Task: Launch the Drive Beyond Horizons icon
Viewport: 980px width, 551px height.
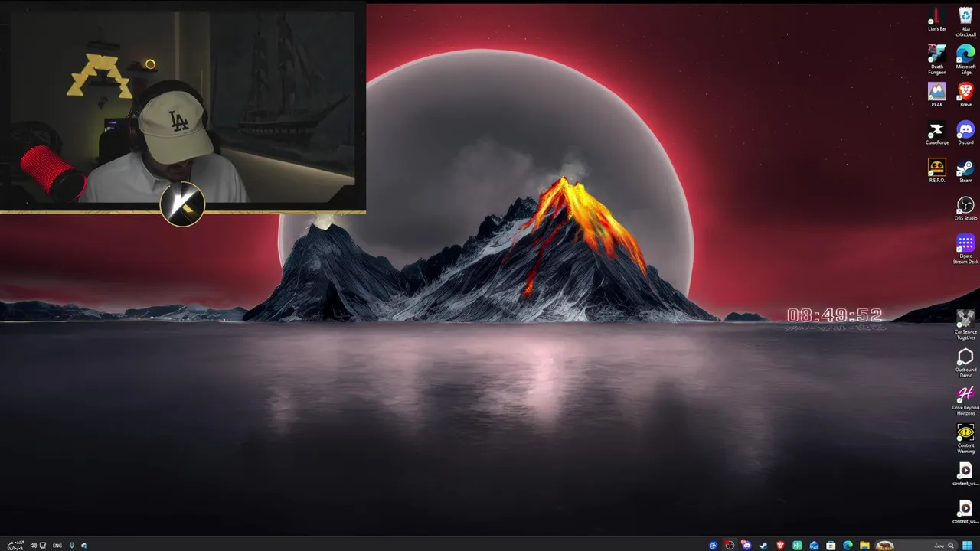Action: pyautogui.click(x=965, y=401)
